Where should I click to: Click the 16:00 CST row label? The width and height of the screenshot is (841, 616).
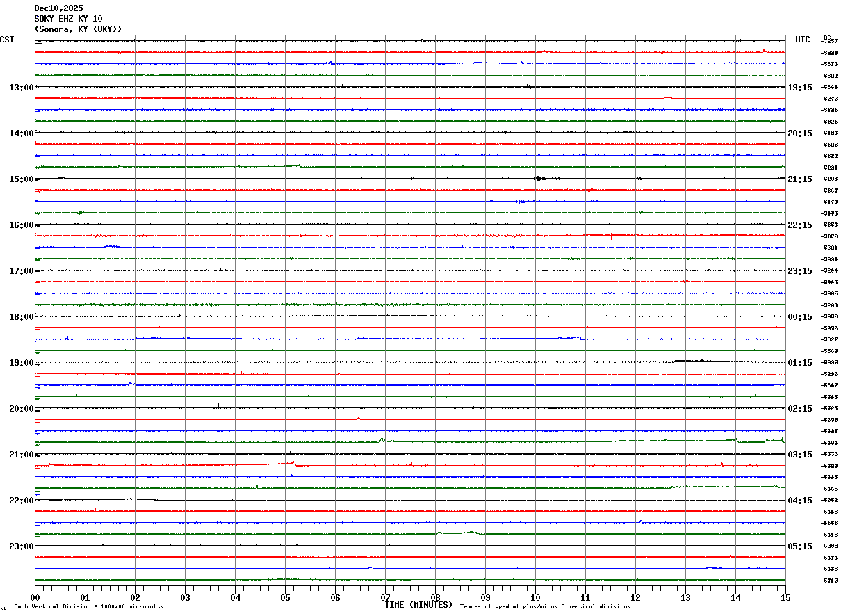point(21,225)
